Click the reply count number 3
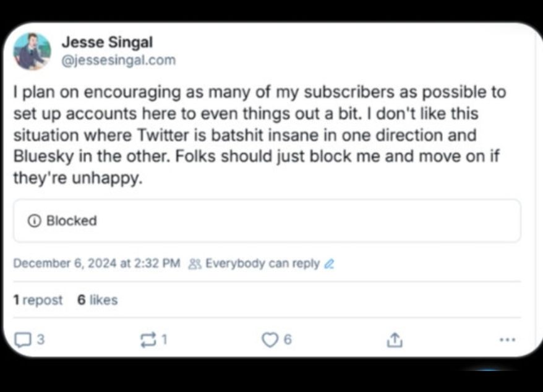This screenshot has width=543, height=392. 41,339
